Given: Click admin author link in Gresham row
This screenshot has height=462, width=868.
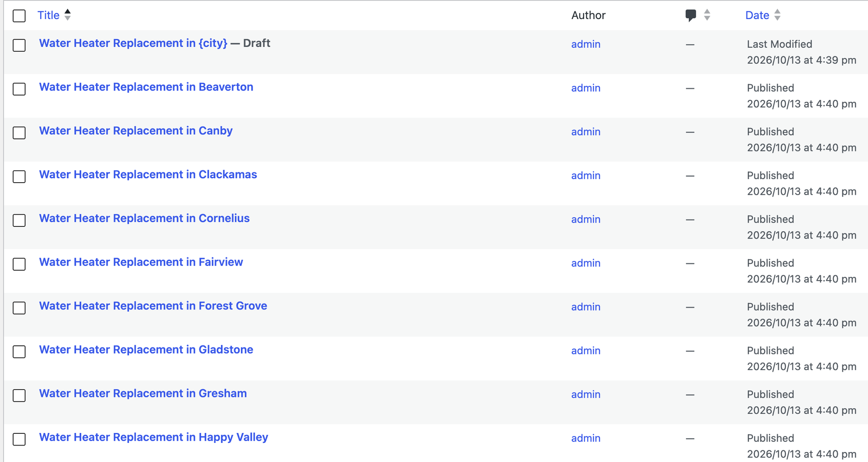Looking at the screenshot, I should tap(585, 395).
